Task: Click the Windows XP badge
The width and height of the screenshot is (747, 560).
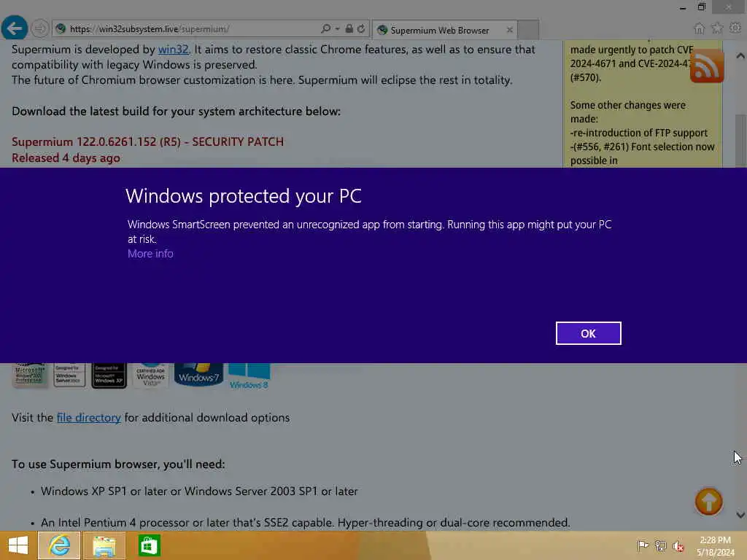Action: 109,376
